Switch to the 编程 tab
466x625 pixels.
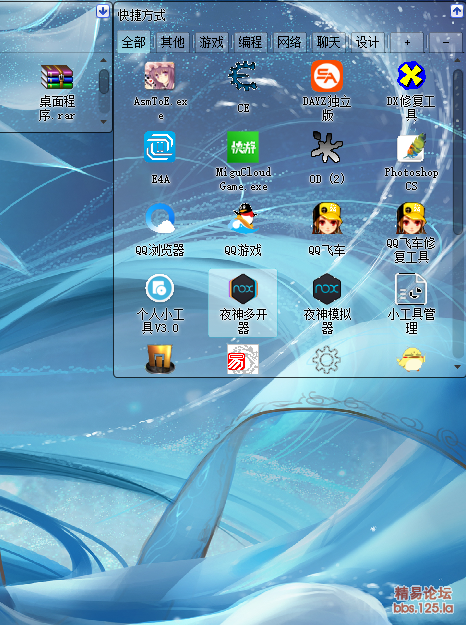250,42
